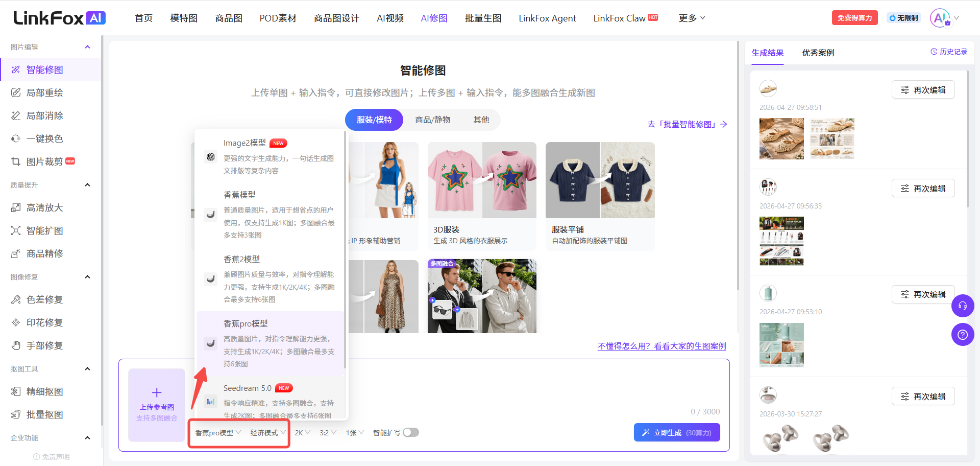The image size is (980, 466).
Task: Click 免费得算力 button
Action: (x=855, y=18)
